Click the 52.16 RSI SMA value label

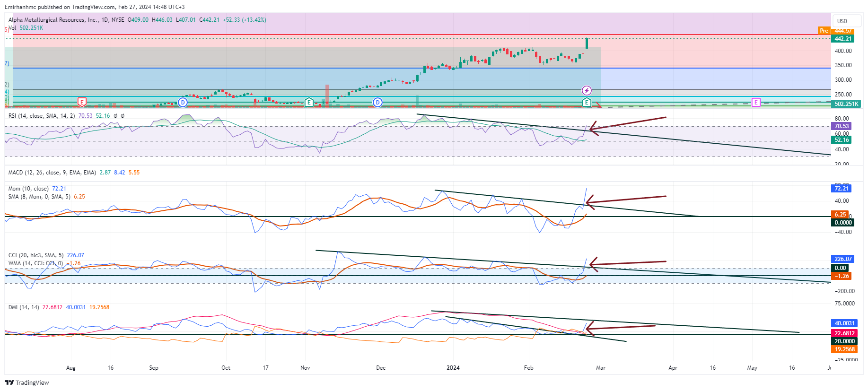tap(842, 140)
